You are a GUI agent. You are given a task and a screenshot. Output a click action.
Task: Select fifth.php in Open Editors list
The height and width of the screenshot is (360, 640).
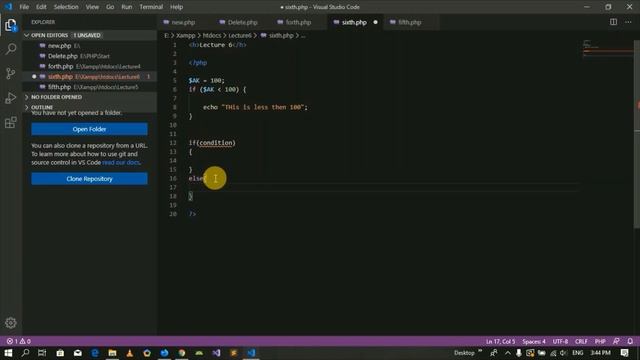pos(90,87)
